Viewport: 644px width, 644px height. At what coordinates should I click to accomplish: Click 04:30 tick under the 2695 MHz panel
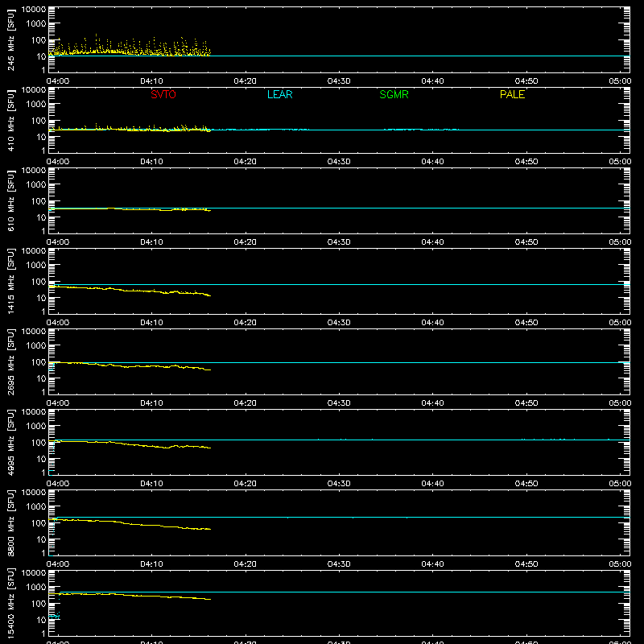click(339, 403)
